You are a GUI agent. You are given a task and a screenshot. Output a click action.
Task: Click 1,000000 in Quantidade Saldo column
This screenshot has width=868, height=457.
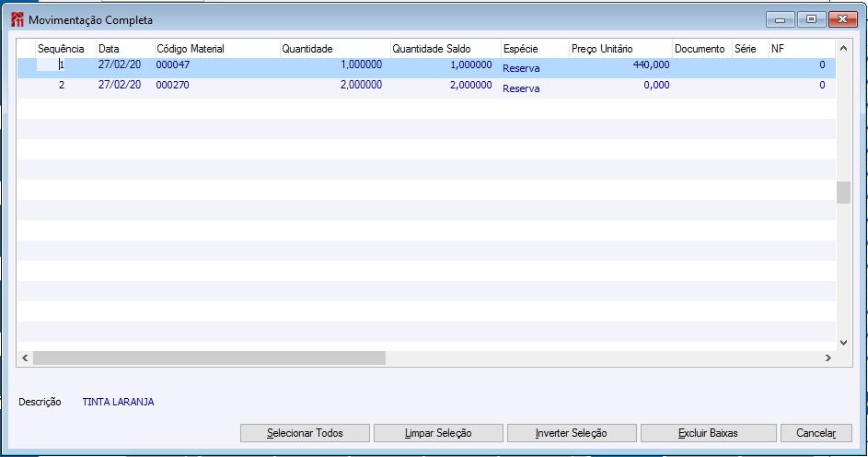point(471,64)
